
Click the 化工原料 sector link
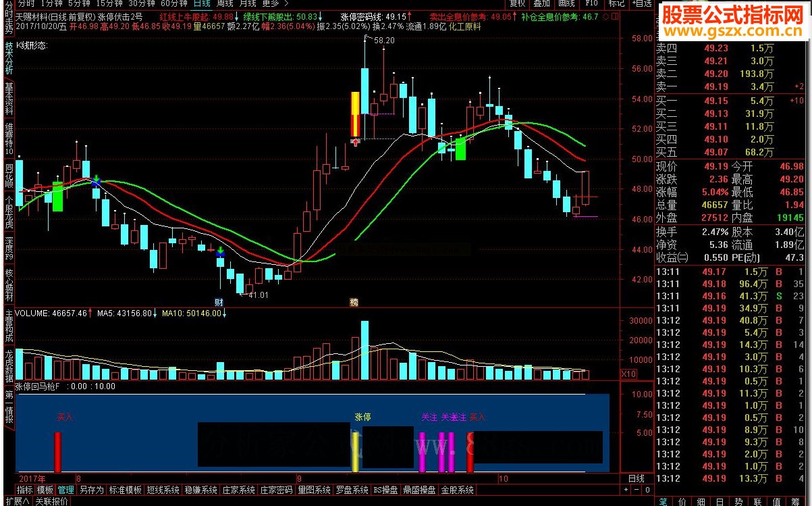click(x=464, y=26)
